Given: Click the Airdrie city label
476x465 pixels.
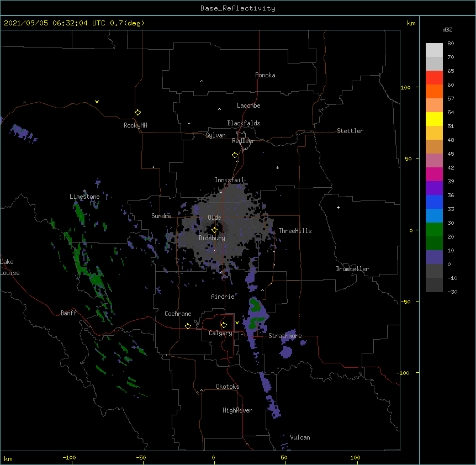Looking at the screenshot, I should click(223, 297).
